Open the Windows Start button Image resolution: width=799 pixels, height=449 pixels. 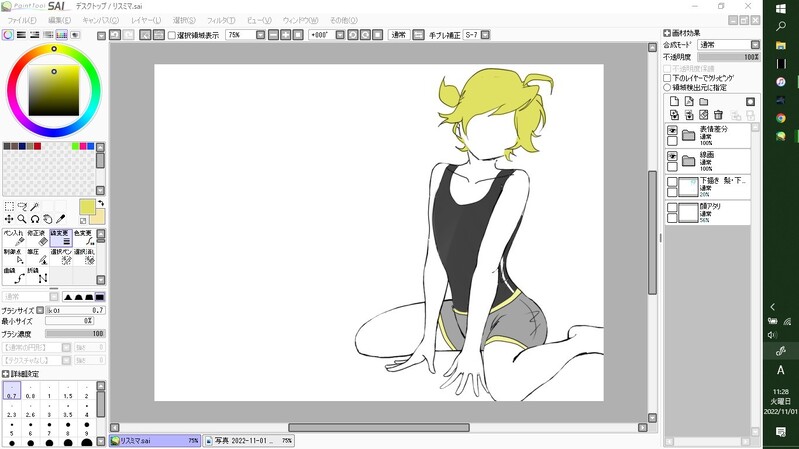point(781,9)
